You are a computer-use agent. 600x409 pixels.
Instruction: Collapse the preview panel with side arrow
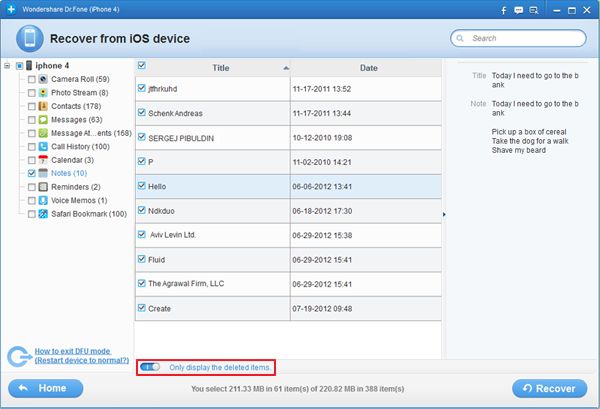pos(444,214)
